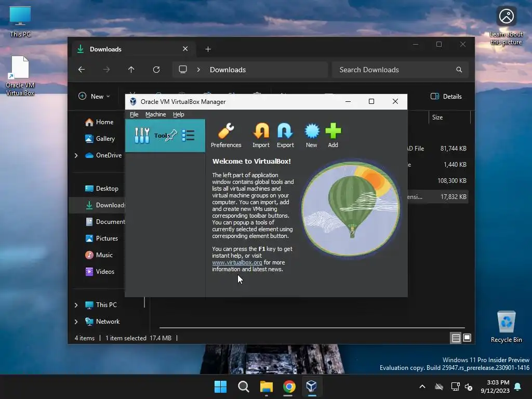Select the Tools item in VirtualBox sidebar

pos(165,136)
